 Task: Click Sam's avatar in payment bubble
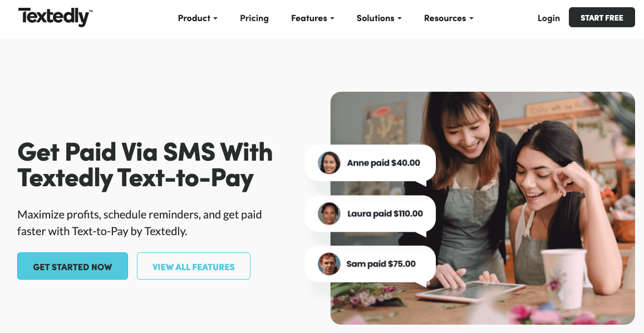pos(329,264)
